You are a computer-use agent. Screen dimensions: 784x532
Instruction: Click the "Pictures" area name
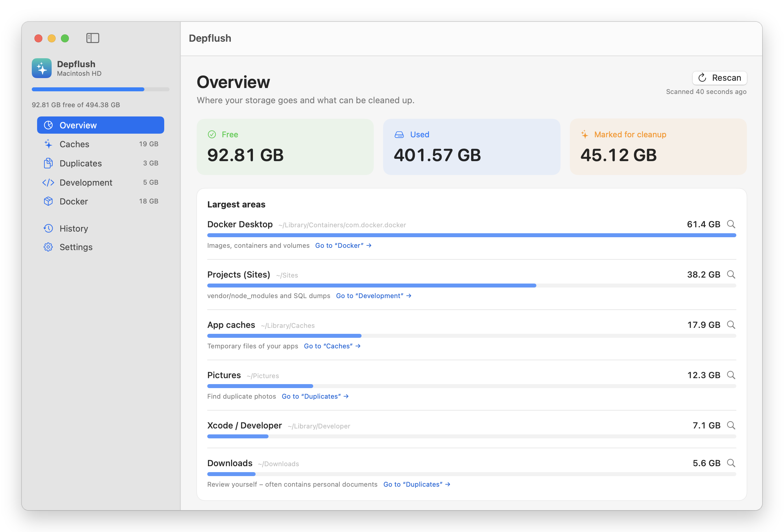coord(224,375)
